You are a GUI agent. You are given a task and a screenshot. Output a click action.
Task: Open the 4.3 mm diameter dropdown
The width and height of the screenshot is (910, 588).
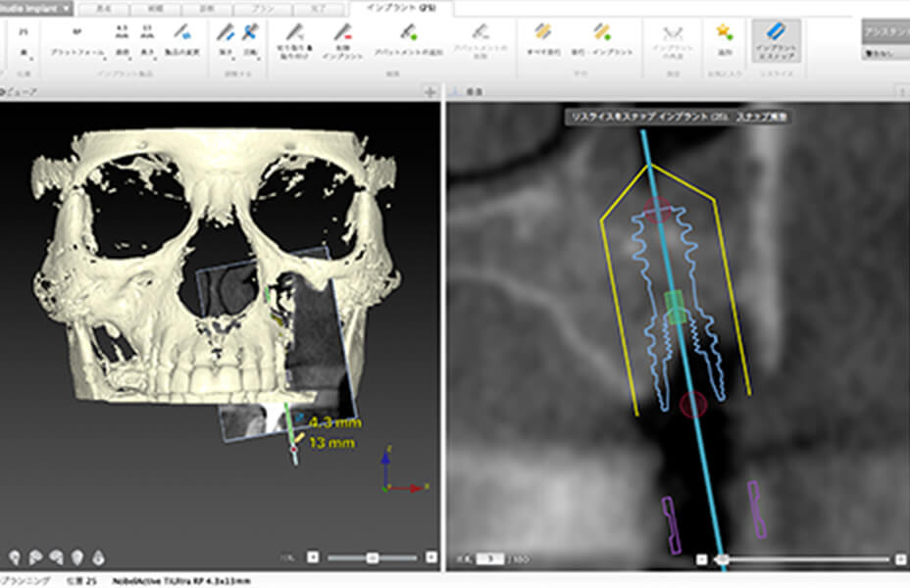pyautogui.click(x=122, y=42)
